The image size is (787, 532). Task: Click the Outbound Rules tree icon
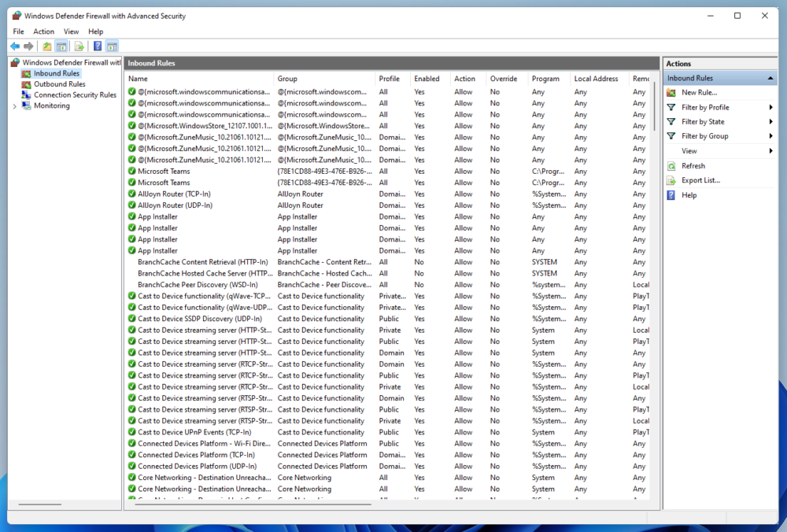pos(26,84)
